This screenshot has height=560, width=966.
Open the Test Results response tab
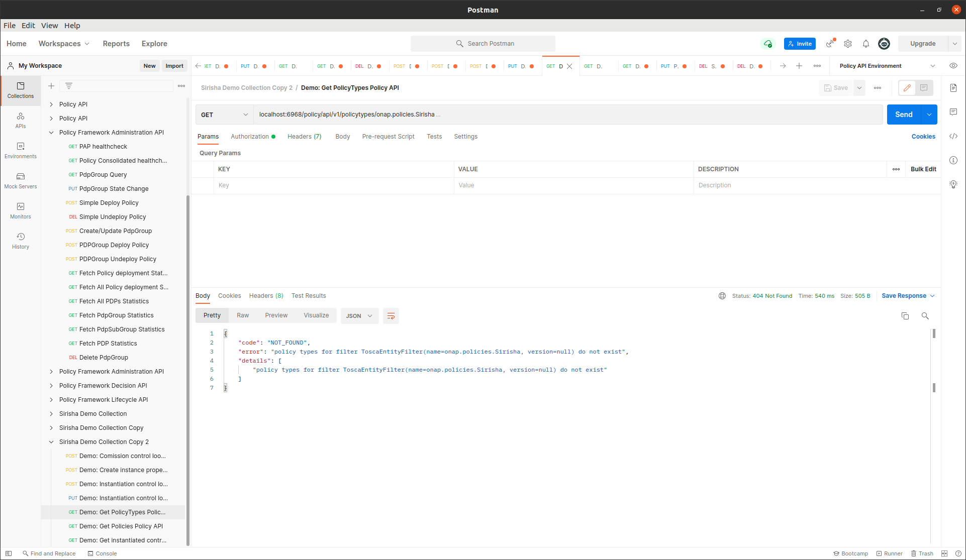[x=309, y=296]
